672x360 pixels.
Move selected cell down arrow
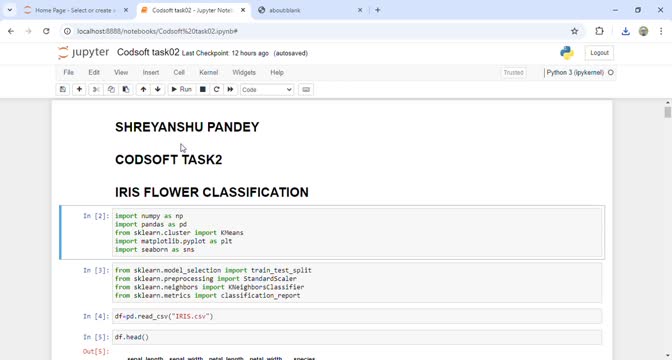[158, 90]
